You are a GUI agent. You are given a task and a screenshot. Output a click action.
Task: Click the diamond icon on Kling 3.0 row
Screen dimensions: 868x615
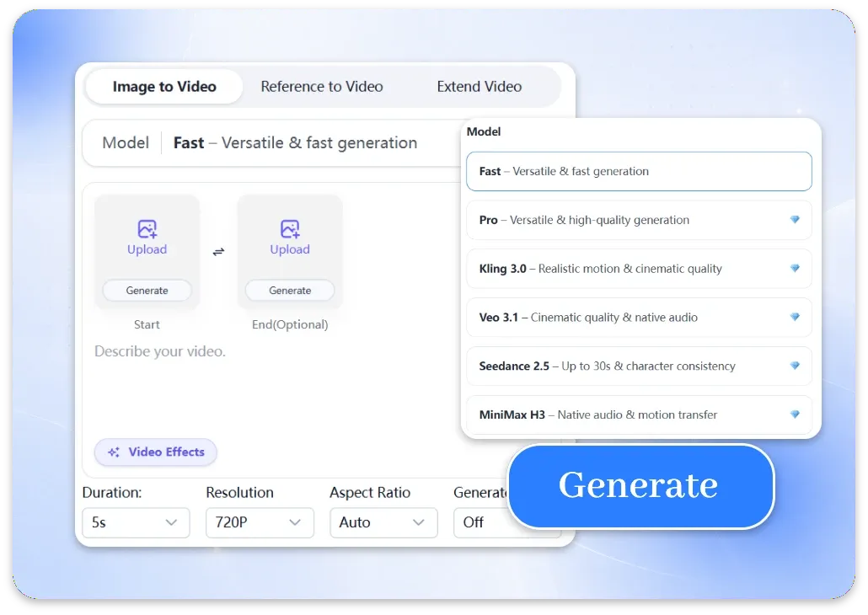coord(795,269)
